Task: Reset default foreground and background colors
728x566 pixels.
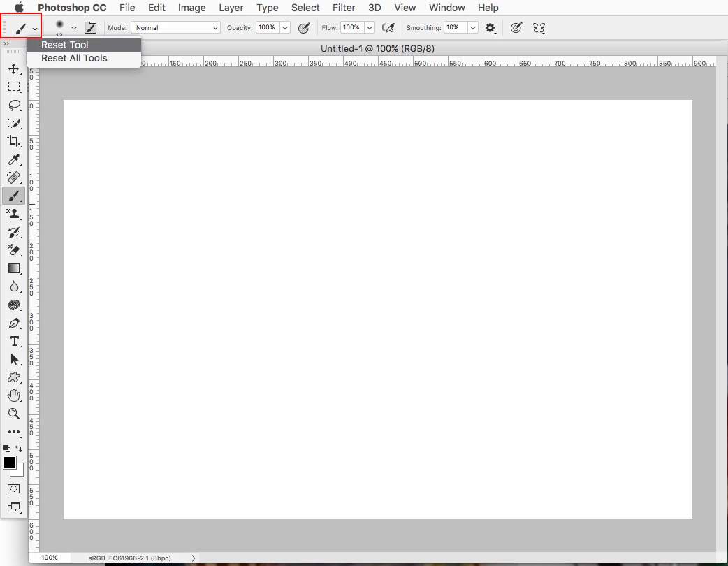Action: [x=6, y=449]
